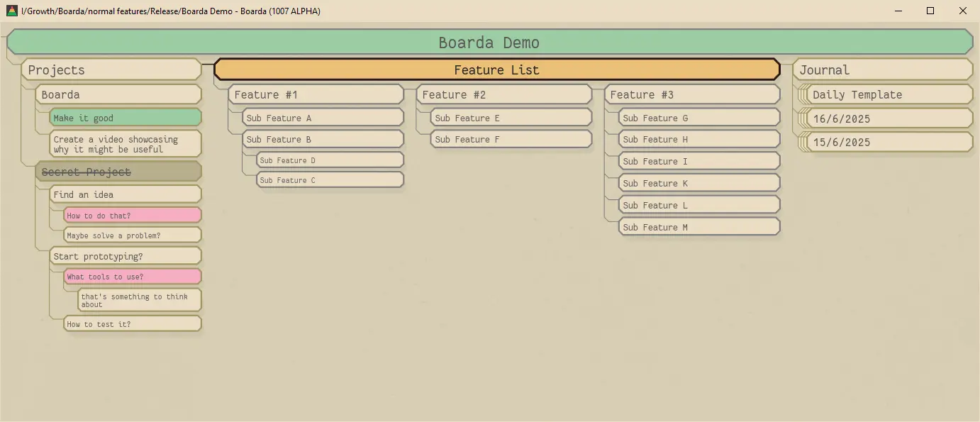
Task: Minimize the Boarda window
Action: coord(898,11)
